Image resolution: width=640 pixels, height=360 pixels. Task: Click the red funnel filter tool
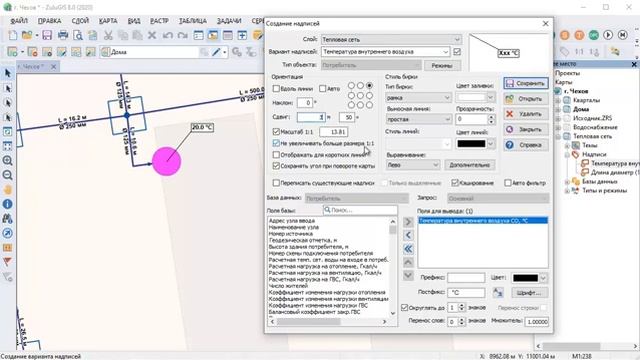[7, 262]
